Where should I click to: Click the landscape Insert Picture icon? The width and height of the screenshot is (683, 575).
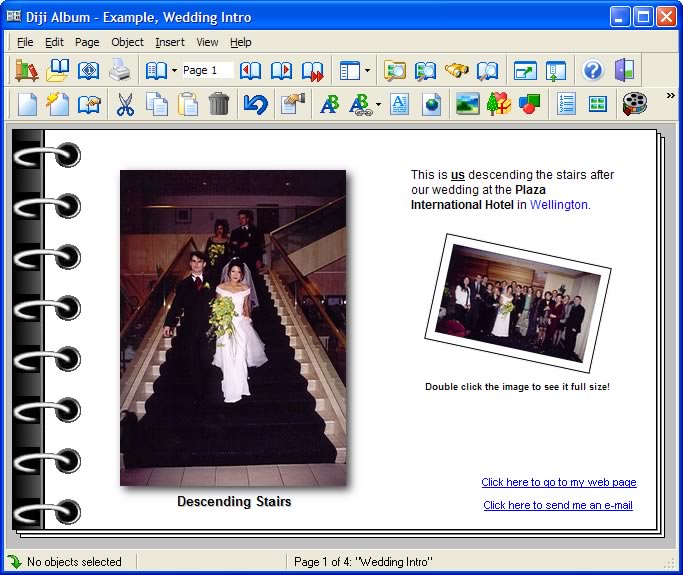[467, 104]
